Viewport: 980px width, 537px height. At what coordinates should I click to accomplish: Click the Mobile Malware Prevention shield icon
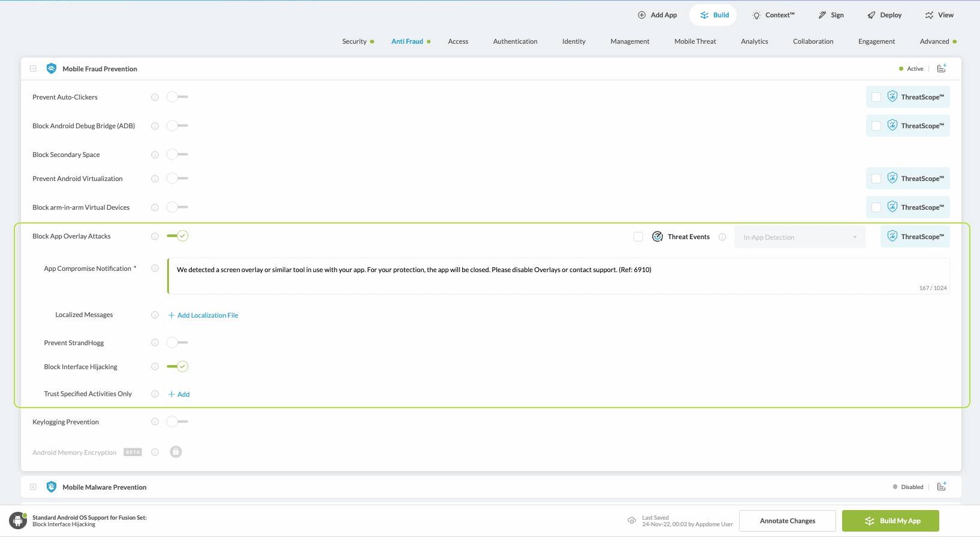tap(52, 487)
